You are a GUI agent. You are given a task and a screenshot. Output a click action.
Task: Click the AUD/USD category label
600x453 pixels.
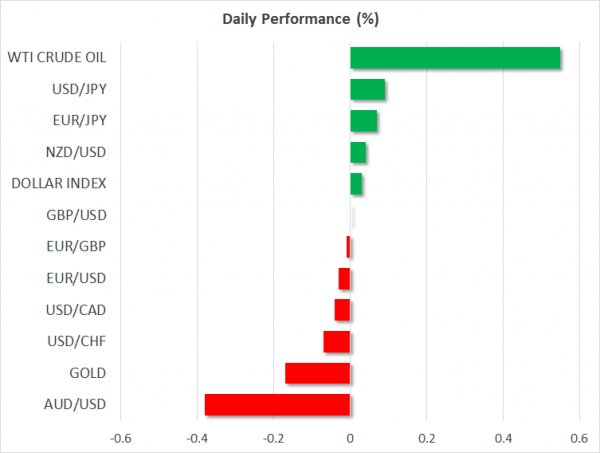(76, 405)
